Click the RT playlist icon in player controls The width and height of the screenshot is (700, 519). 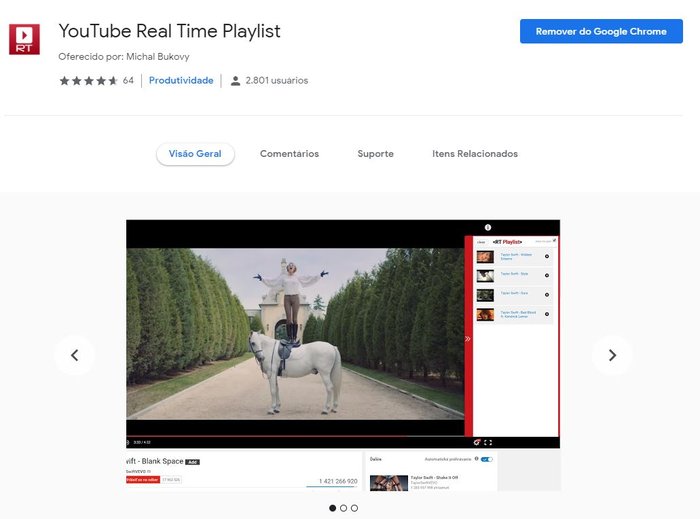point(477,442)
